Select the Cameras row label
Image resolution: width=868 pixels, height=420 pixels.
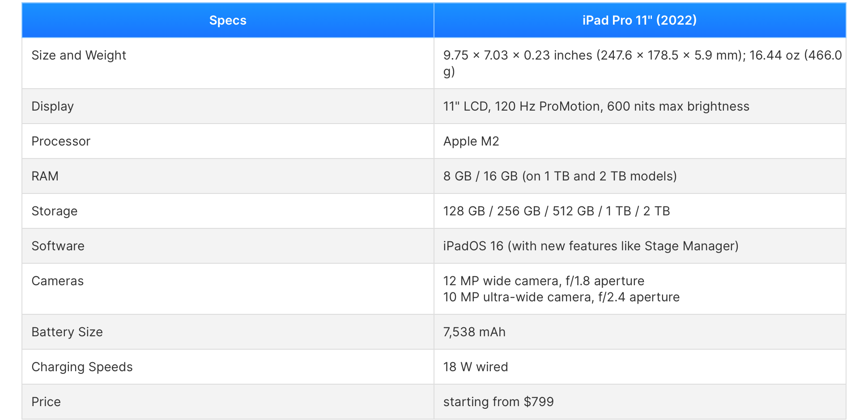pos(57,281)
